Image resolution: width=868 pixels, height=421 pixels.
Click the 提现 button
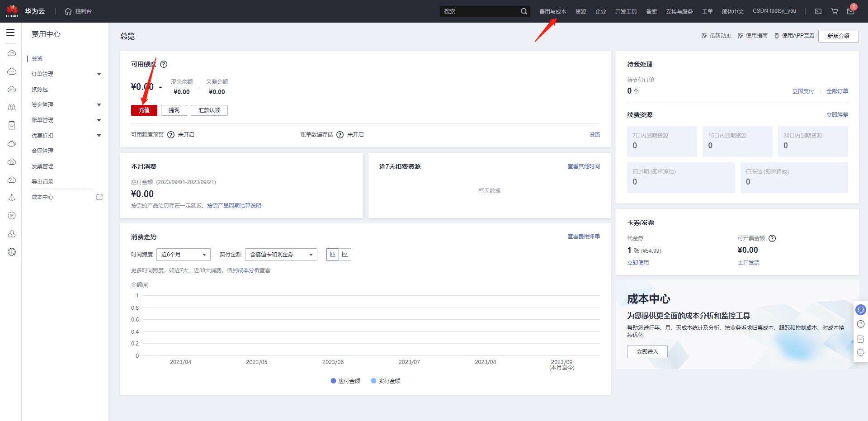pyautogui.click(x=174, y=110)
